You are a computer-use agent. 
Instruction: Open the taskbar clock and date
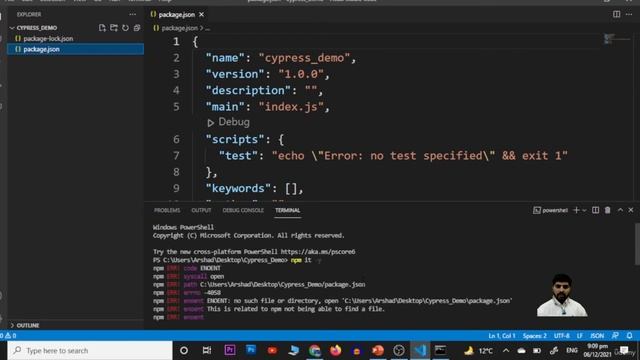(x=597, y=350)
